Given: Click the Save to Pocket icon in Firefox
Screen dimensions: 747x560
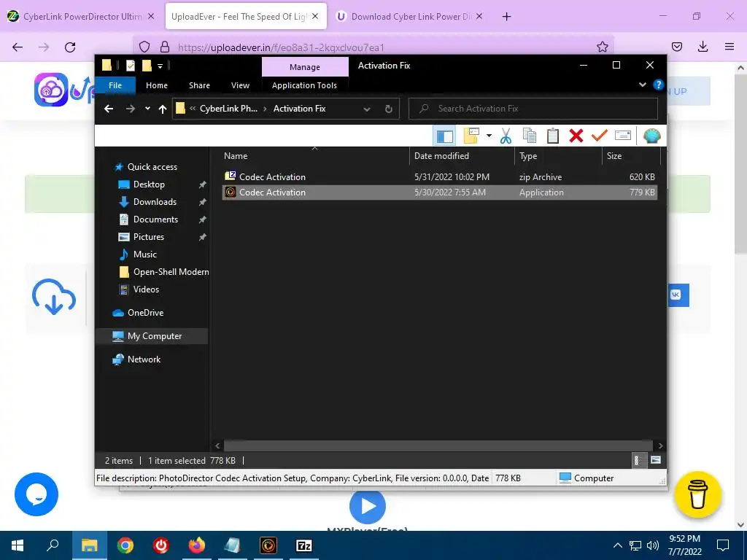Looking at the screenshot, I should pos(676,47).
